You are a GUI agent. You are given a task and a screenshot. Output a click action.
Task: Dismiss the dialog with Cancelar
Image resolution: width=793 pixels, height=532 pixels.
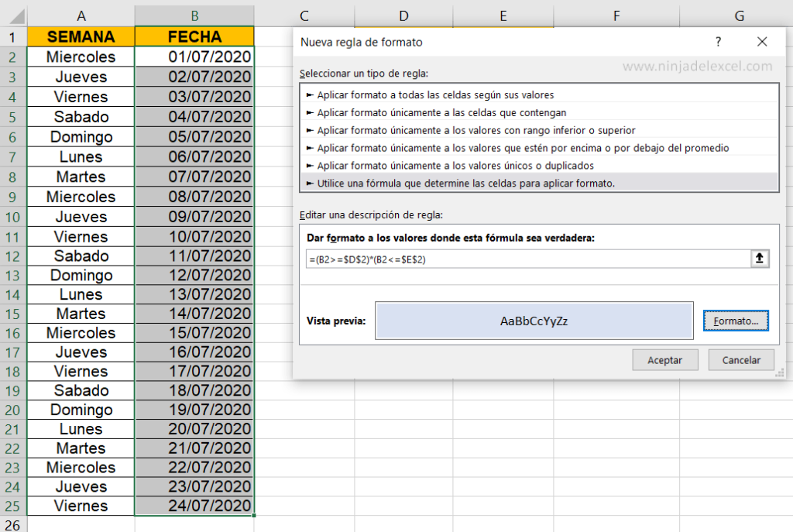pos(741,360)
